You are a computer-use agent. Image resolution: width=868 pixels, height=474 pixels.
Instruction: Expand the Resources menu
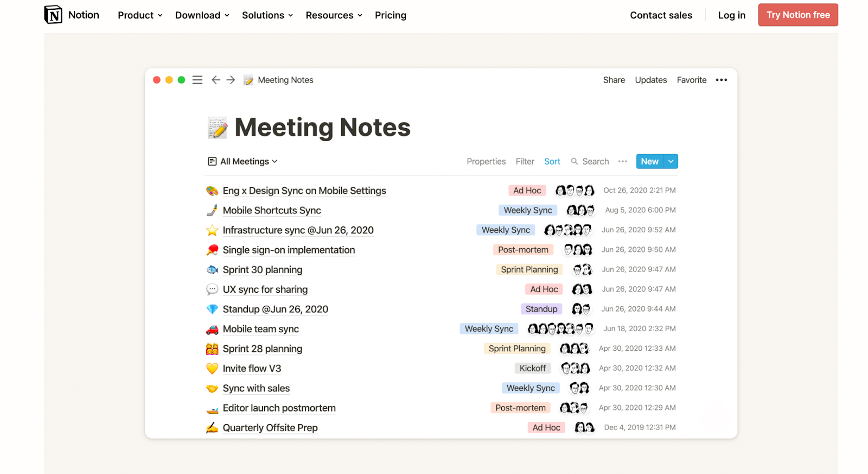pyautogui.click(x=334, y=15)
